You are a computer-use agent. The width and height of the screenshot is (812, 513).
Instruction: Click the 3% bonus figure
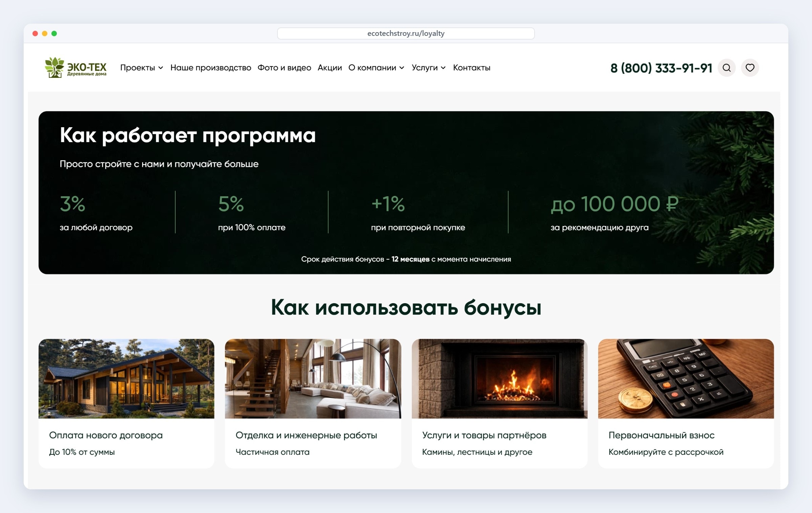click(72, 204)
